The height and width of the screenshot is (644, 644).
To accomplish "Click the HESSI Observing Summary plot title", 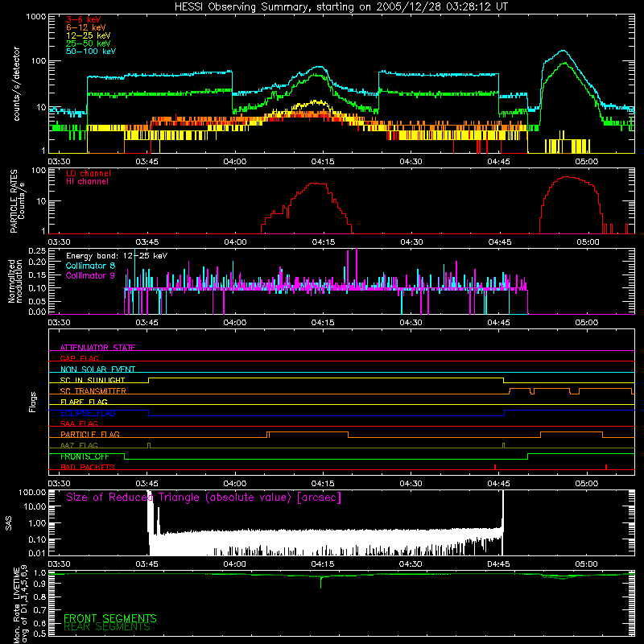I will tap(341, 7).
